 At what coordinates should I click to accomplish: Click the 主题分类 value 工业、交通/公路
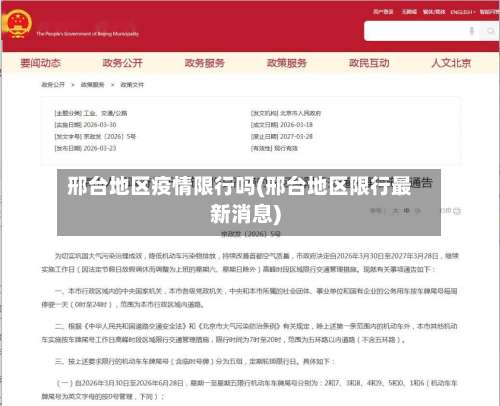point(105,113)
